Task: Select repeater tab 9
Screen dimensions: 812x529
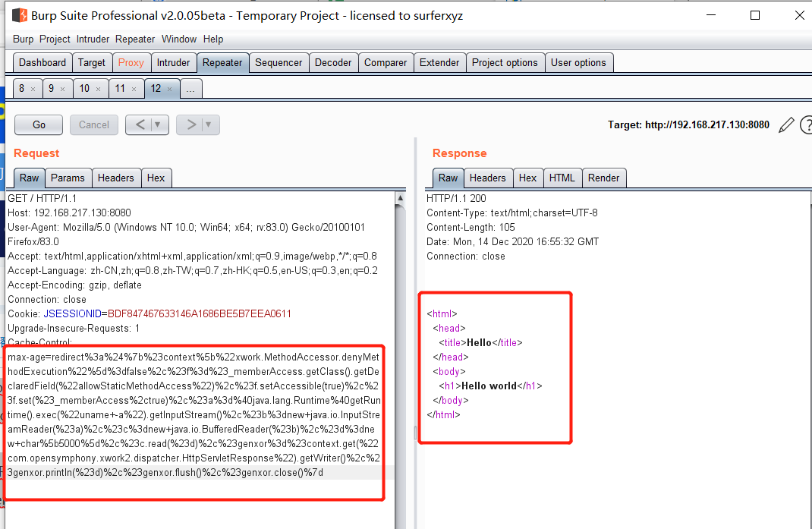Action: pos(52,89)
